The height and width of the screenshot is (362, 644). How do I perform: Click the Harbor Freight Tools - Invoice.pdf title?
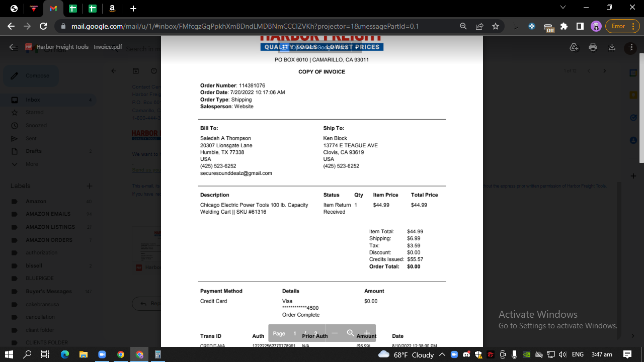pyautogui.click(x=79, y=47)
